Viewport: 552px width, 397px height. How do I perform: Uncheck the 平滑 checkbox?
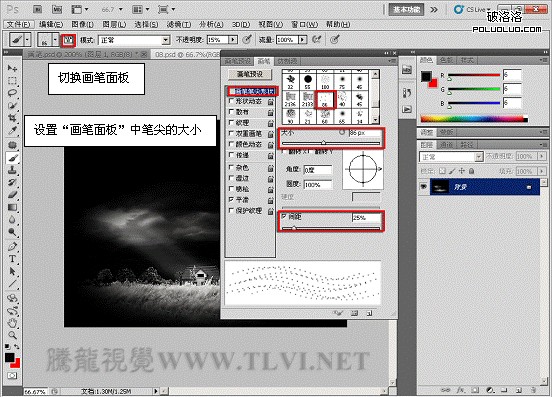tap(232, 200)
